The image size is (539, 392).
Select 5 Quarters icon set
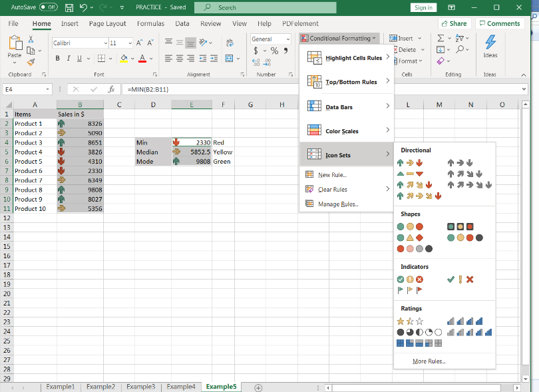point(419,332)
